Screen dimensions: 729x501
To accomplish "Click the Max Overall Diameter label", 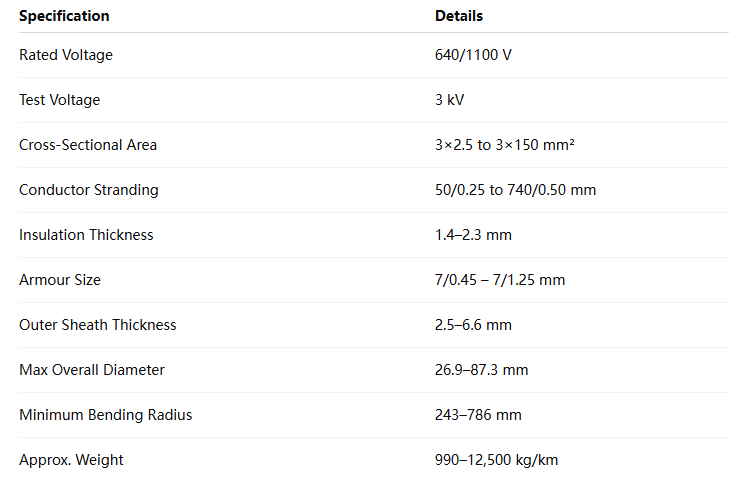I will coord(92,370).
